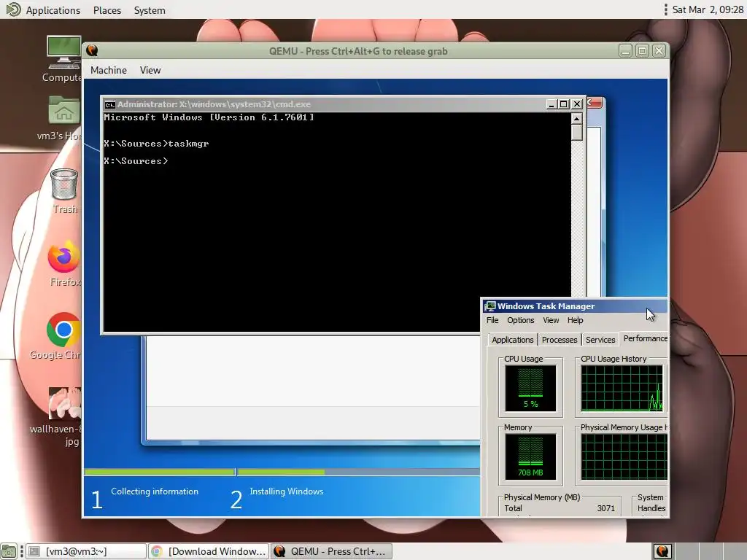The height and width of the screenshot is (560, 747).
Task: Click the Download Windows Chrome taskbar button
Action: [209, 551]
